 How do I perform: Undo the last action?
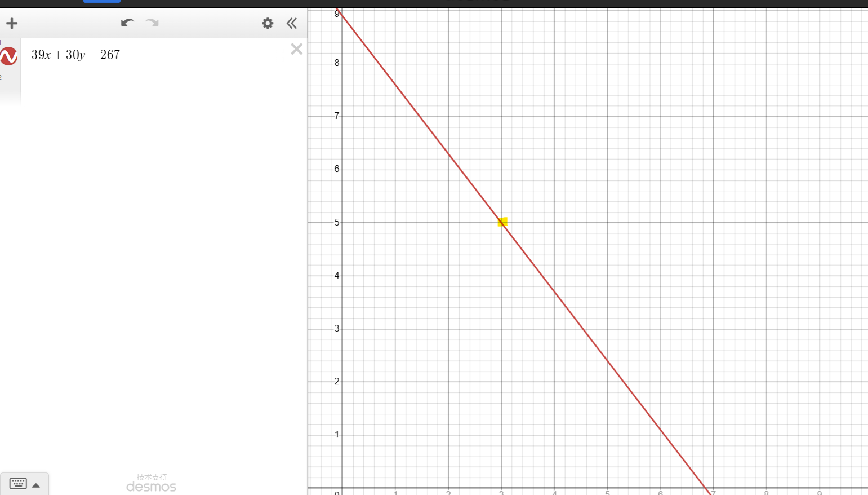128,23
